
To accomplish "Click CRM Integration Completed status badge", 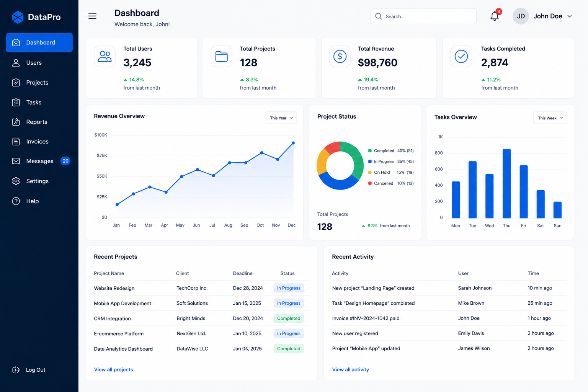I will tap(289, 318).
